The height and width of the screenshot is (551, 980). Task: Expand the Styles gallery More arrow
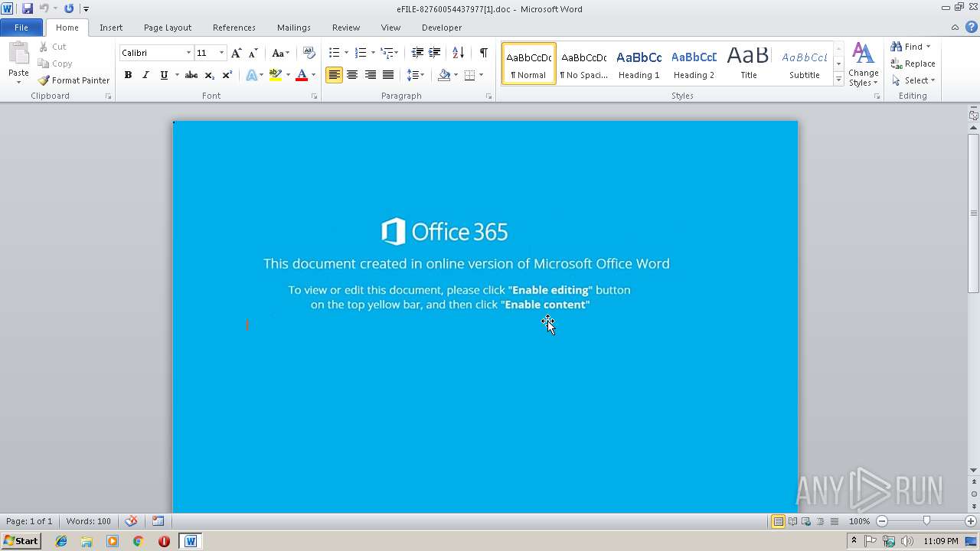[x=838, y=80]
